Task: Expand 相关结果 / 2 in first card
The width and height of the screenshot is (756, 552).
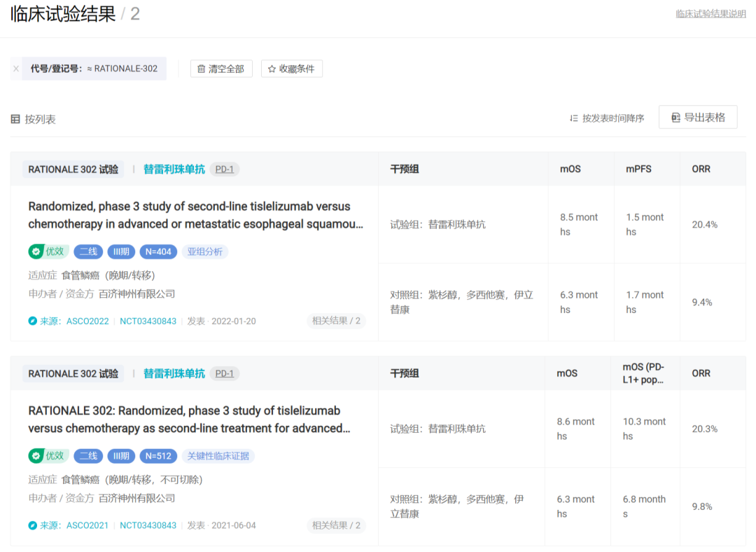Action: pyautogui.click(x=336, y=321)
